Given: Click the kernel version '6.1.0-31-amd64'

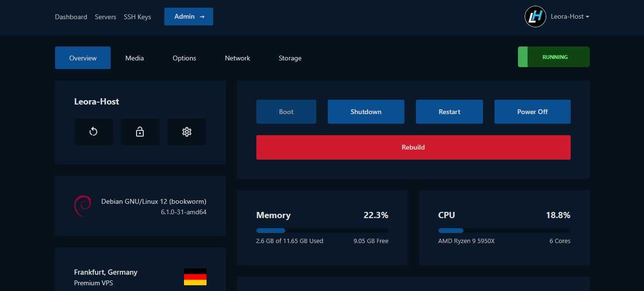Looking at the screenshot, I should [x=184, y=212].
